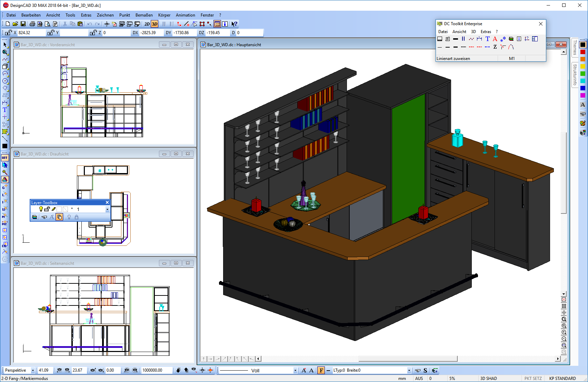Click the X coordinate field showing 824.32
The image size is (588, 382).
(x=31, y=32)
